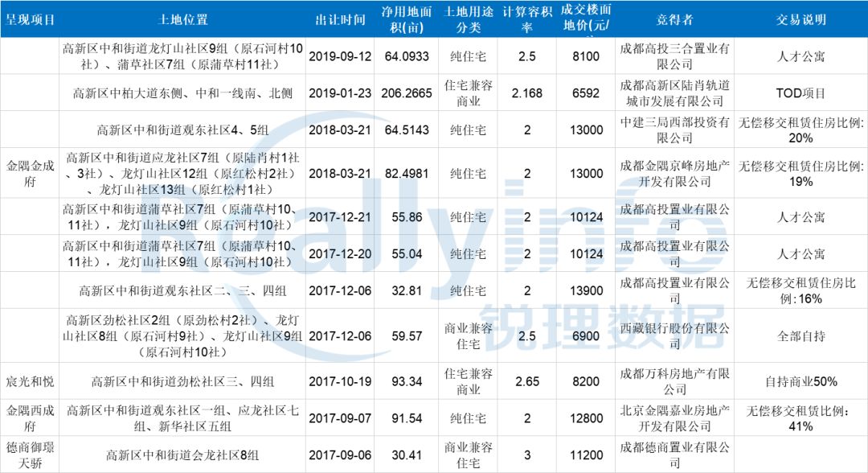The image size is (868, 473).
Task: Select the date cell 2017-09-07
Action: pyautogui.click(x=340, y=418)
